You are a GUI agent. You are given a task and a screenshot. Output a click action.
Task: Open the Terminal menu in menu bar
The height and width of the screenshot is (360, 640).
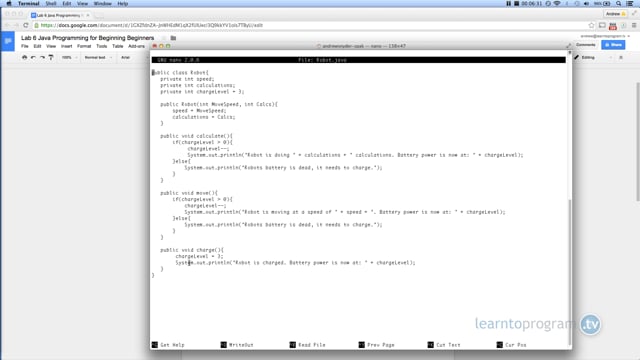[x=28, y=4]
